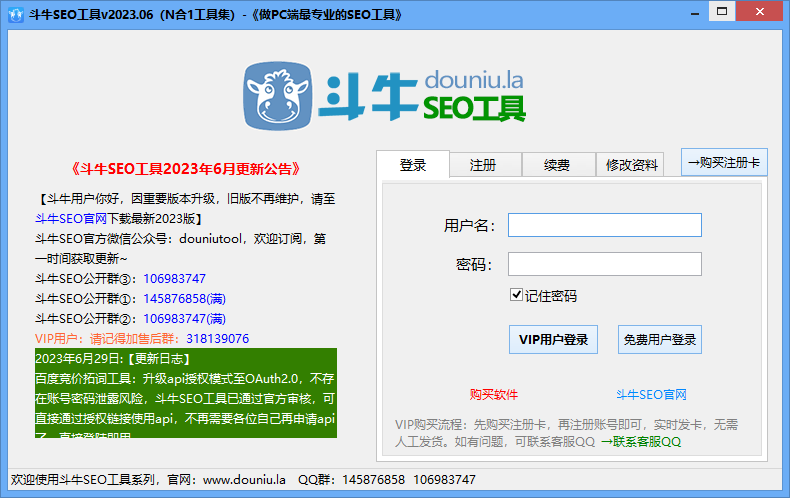Screen dimensions: 790x498
Task: Click group ② number 106983747(满)
Action: click(x=184, y=319)
